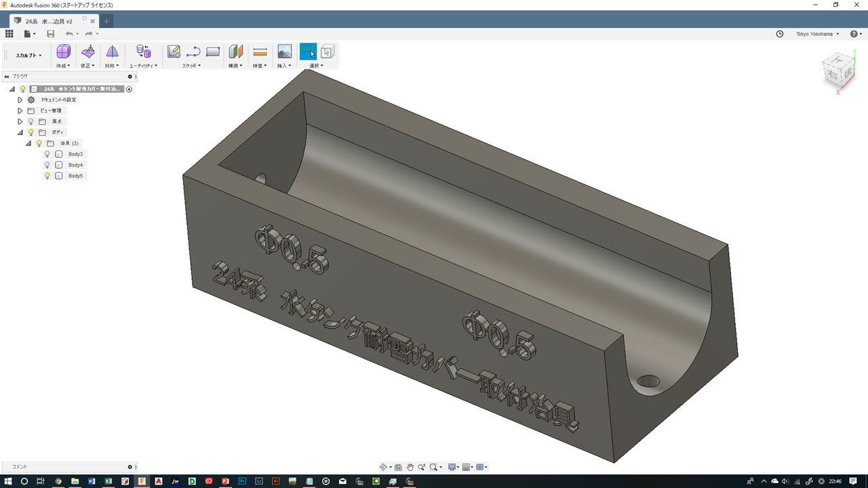Open the 対称 menu

[x=112, y=66]
